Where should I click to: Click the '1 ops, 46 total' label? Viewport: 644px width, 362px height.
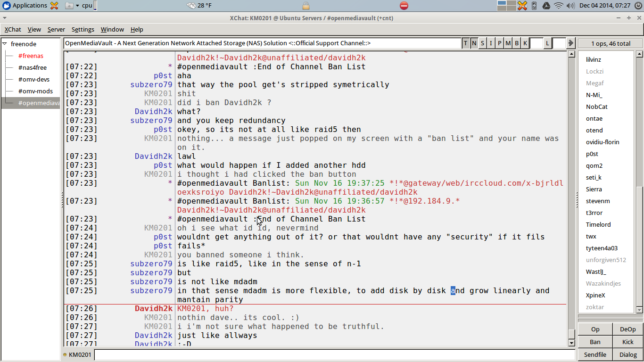[x=611, y=43]
